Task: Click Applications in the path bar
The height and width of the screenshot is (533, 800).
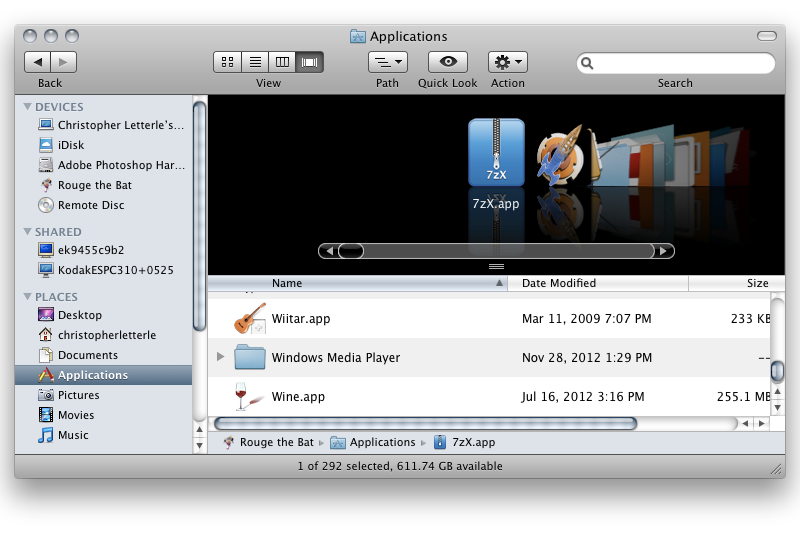Action: coord(373,442)
